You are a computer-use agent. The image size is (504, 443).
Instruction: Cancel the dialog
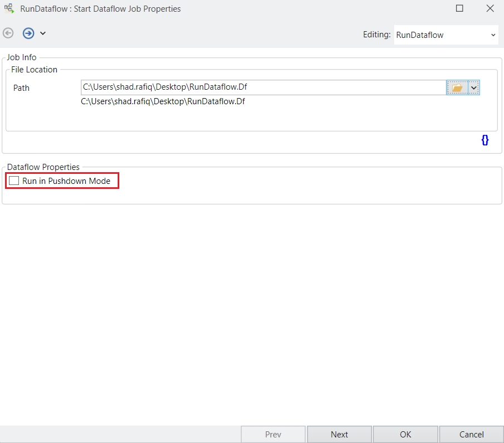[471, 434]
